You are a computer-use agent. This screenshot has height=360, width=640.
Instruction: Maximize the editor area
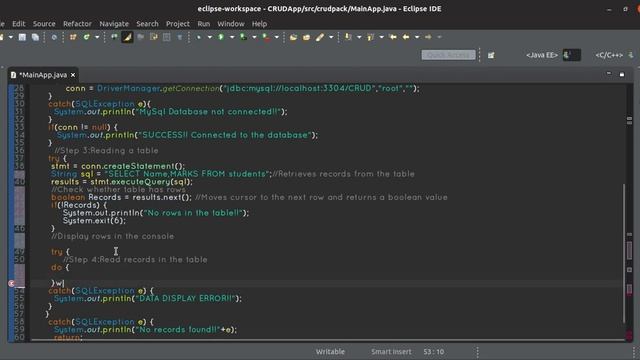coord(622,74)
